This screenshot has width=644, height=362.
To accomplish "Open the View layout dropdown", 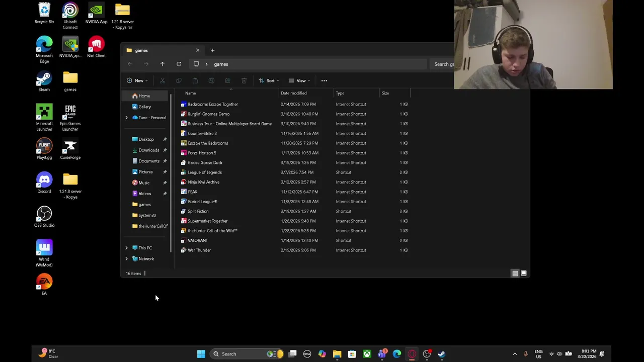I will (x=299, y=80).
